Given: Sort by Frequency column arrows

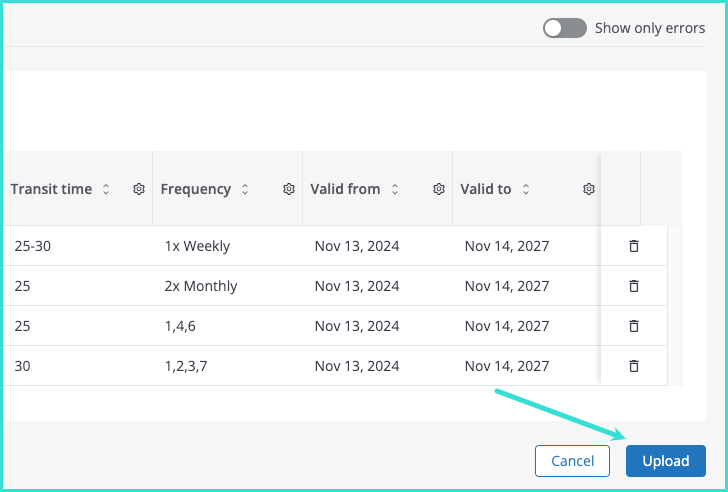Looking at the screenshot, I should point(245,189).
